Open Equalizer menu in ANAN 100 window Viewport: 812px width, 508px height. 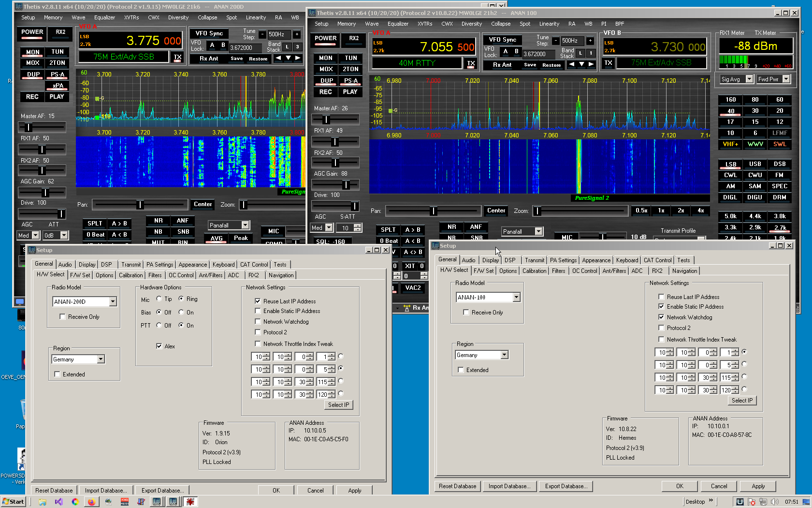[398, 24]
